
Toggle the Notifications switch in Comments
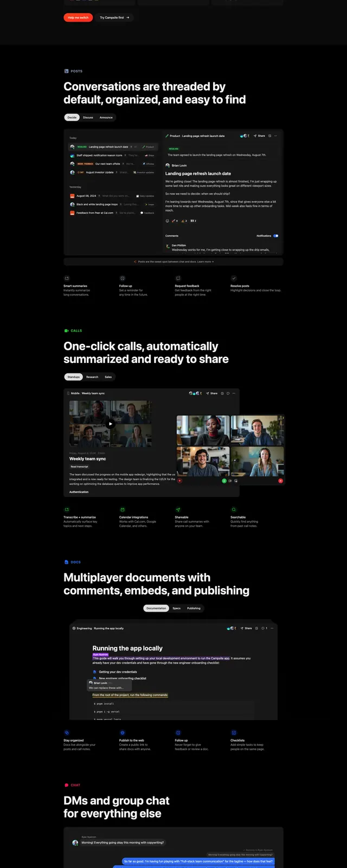[275, 236]
